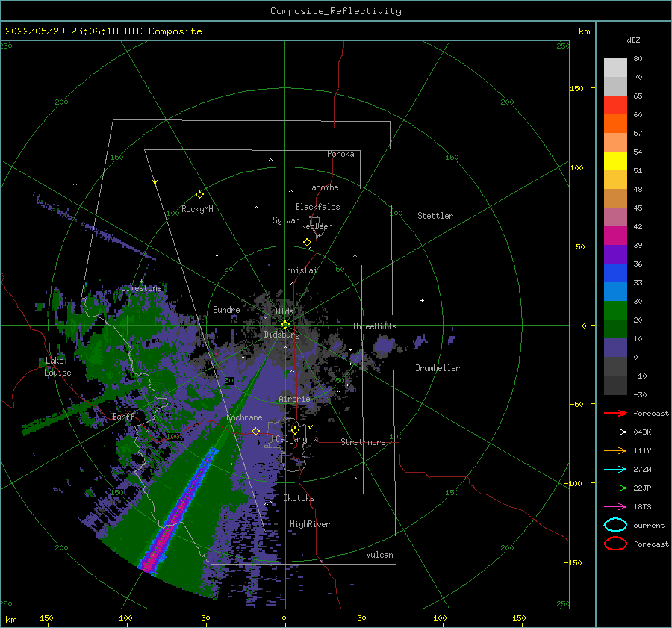Pick the 36-39 dBZ purple swatch
672x628 pixels.
(x=615, y=254)
